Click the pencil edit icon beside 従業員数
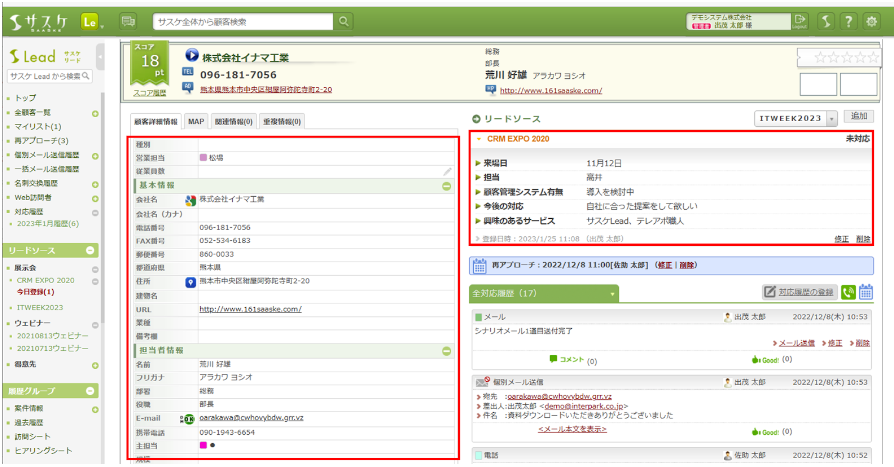Image resolution: width=894 pixels, height=467 pixels. [448, 172]
